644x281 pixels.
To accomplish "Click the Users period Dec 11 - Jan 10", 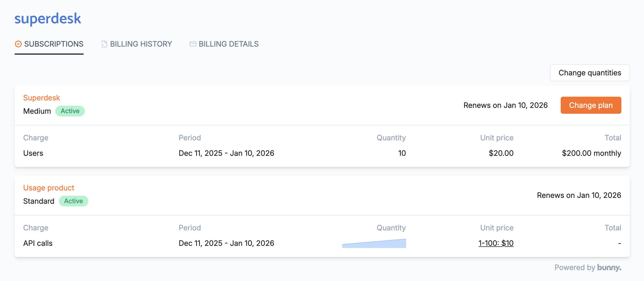I will pyautogui.click(x=226, y=153).
